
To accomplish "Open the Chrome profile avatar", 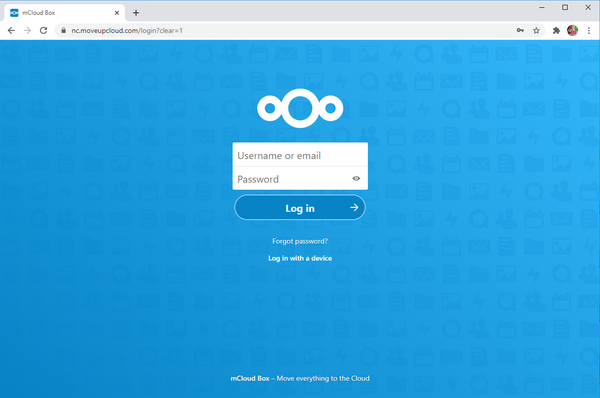I will click(x=572, y=31).
